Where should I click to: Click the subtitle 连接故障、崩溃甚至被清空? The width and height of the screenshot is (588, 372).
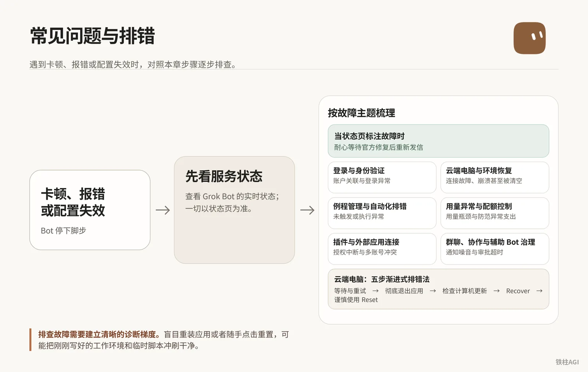coord(484,181)
